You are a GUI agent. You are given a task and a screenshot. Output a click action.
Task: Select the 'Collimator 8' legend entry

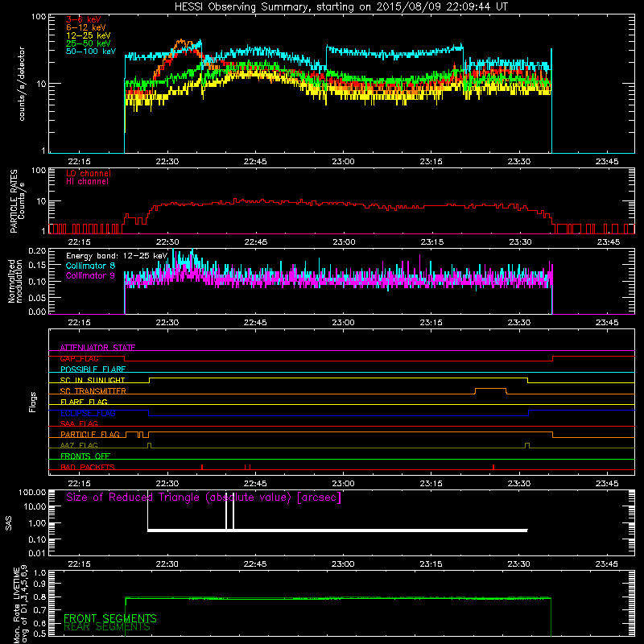click(x=90, y=266)
